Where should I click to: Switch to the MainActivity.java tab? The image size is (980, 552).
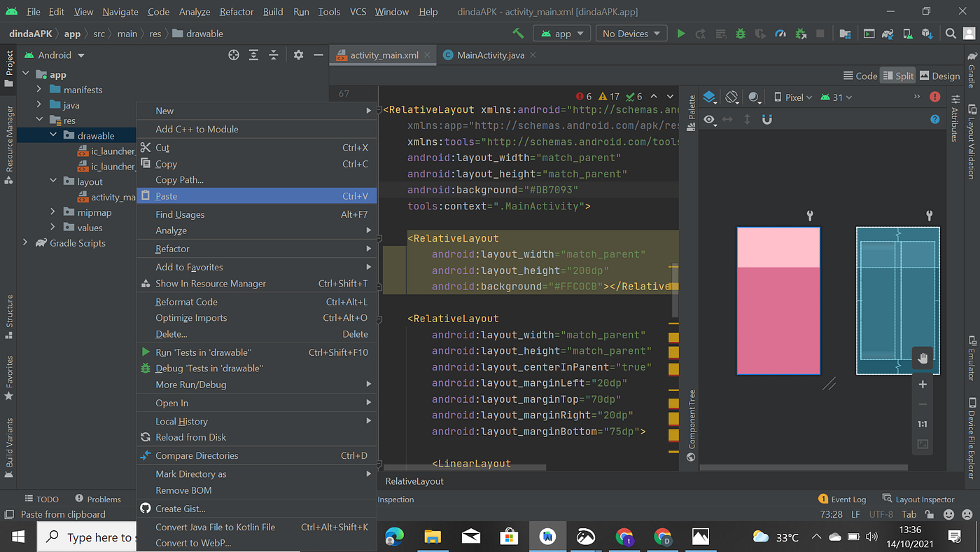489,55
